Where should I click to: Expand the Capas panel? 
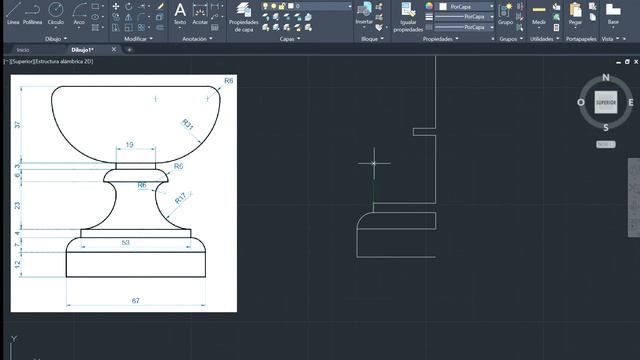click(290, 39)
